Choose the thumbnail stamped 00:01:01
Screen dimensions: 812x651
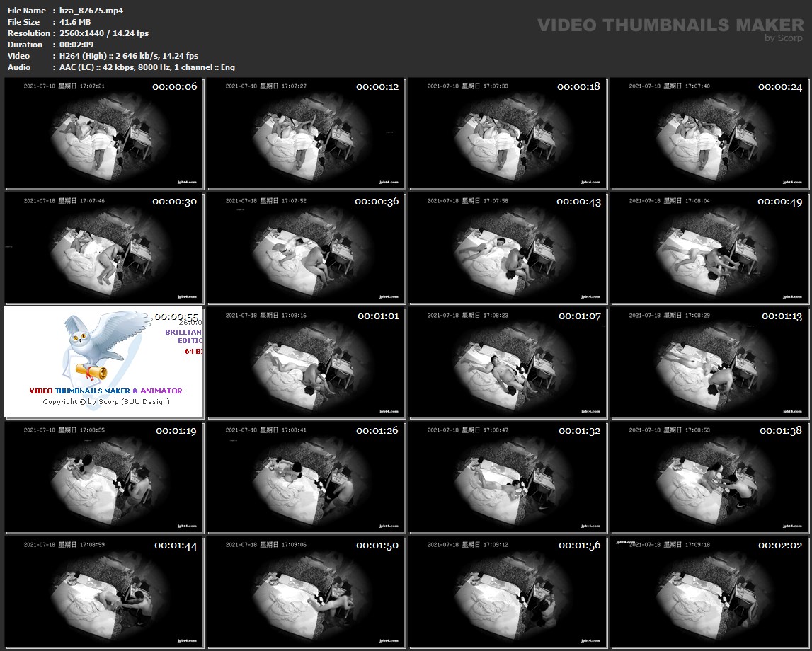pyautogui.click(x=306, y=363)
